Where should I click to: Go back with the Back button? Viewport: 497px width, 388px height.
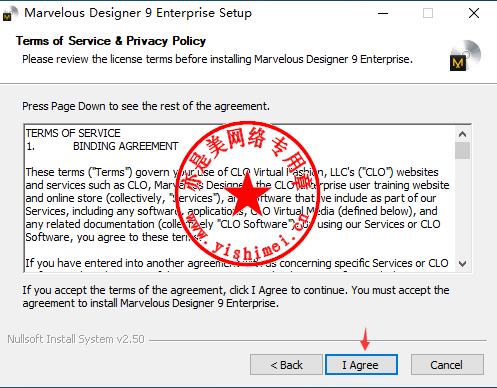[286, 365]
